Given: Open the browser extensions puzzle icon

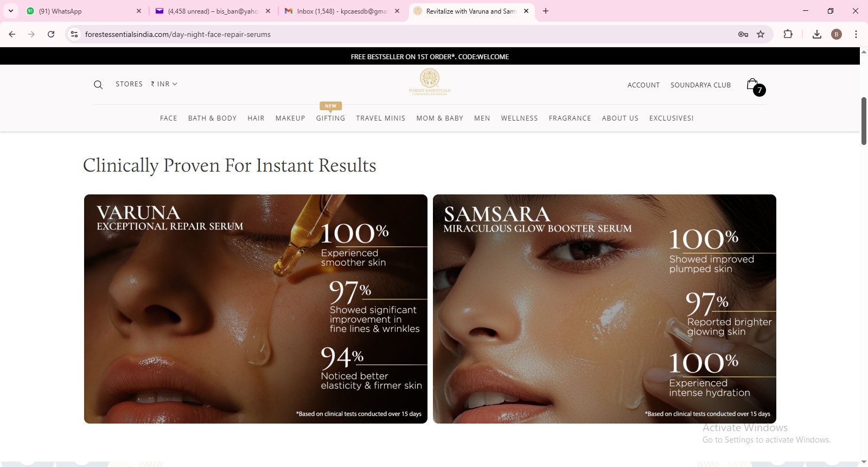Looking at the screenshot, I should [x=788, y=34].
